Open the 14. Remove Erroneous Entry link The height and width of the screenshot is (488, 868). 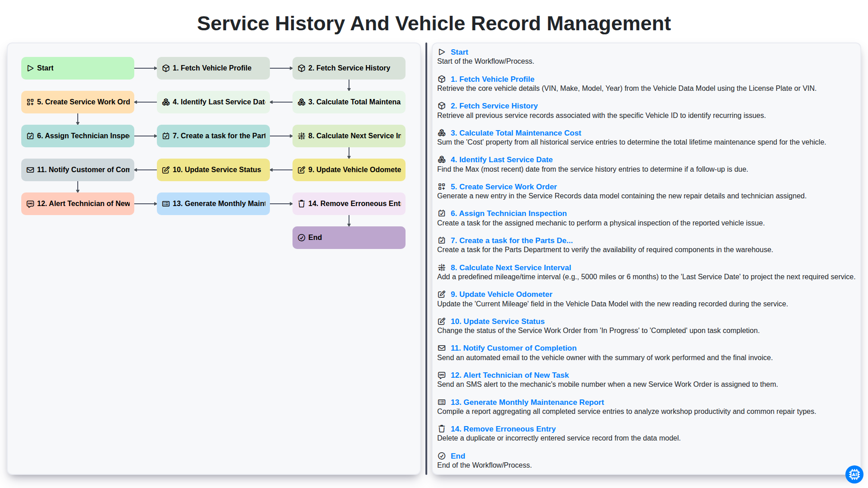(503, 429)
